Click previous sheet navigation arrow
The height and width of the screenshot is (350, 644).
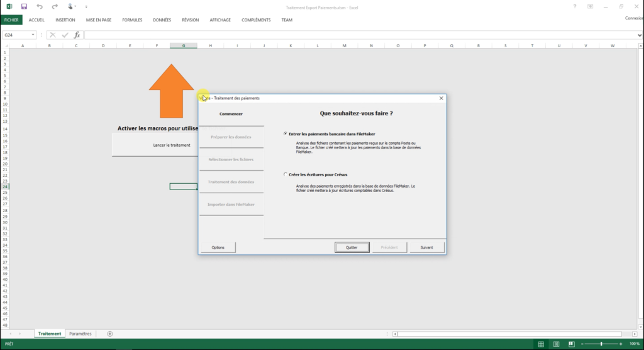pos(10,334)
